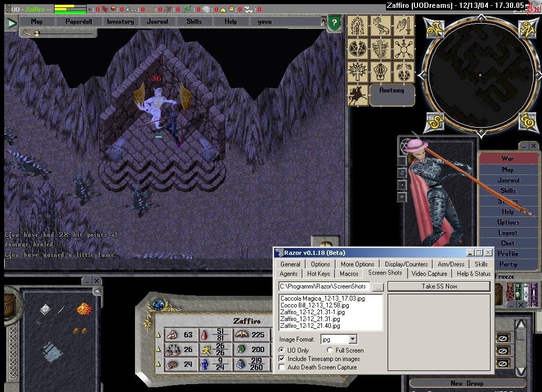Click the screenshot folder path field
The height and width of the screenshot is (392, 542).
pos(325,286)
